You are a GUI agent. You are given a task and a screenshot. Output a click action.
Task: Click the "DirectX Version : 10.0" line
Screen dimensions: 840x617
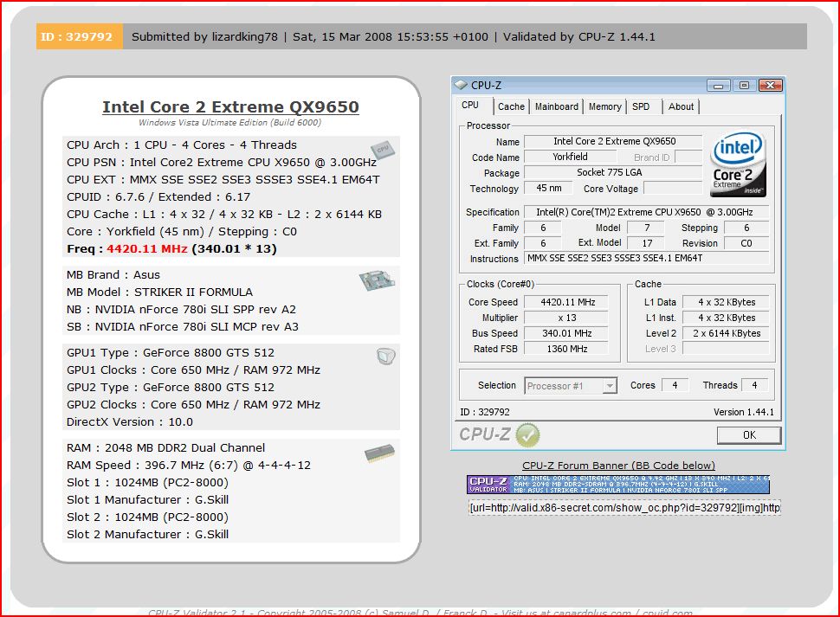(130, 421)
